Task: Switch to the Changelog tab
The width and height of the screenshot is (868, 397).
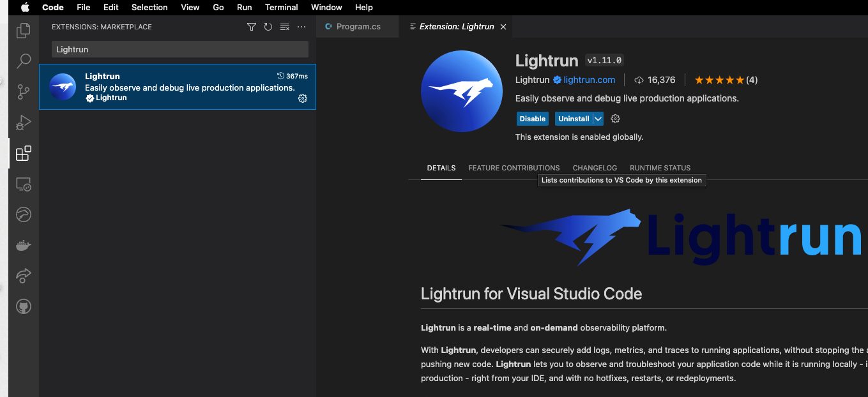Action: 595,168
